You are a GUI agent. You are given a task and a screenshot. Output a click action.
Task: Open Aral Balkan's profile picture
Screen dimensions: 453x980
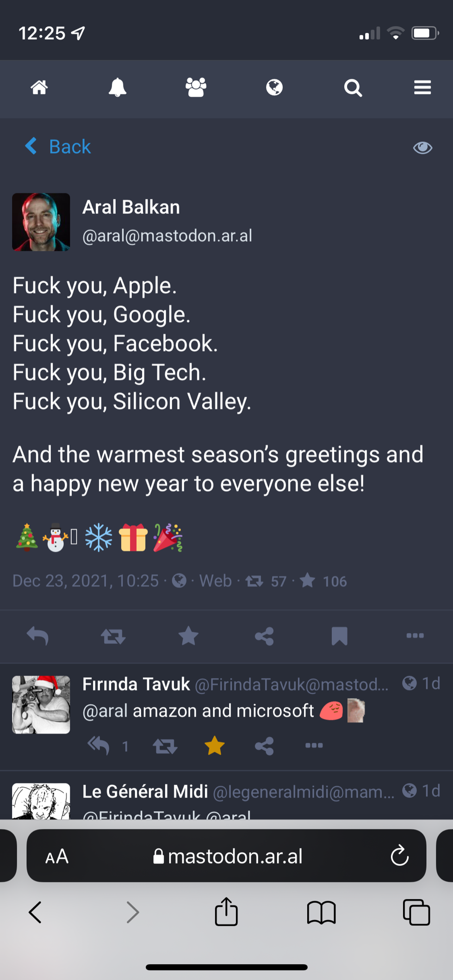pyautogui.click(x=41, y=222)
